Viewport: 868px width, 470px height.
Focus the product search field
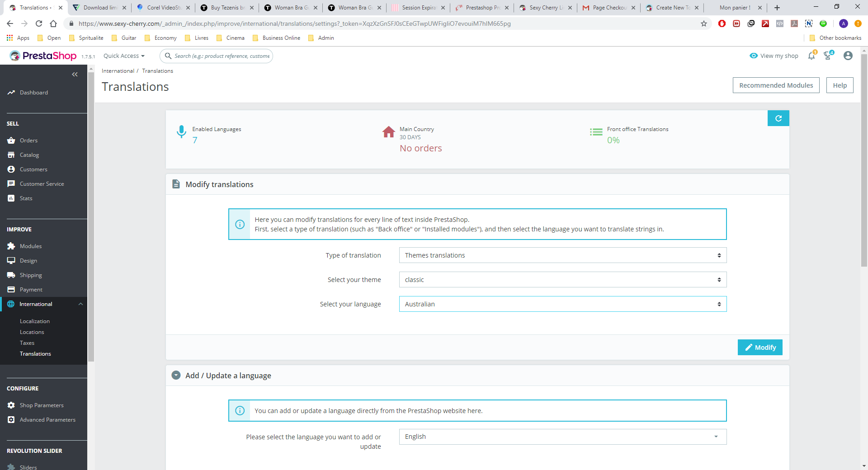216,56
